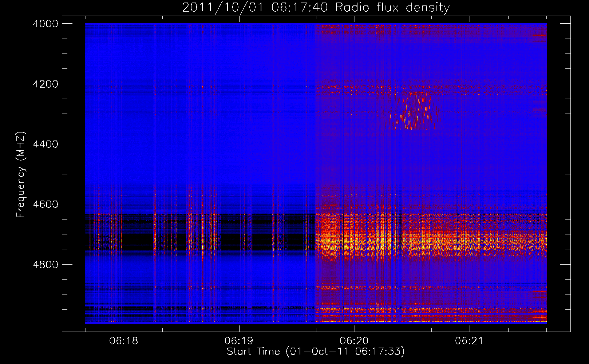
Task: Click the 4600 frequency axis label
Action: [46, 204]
